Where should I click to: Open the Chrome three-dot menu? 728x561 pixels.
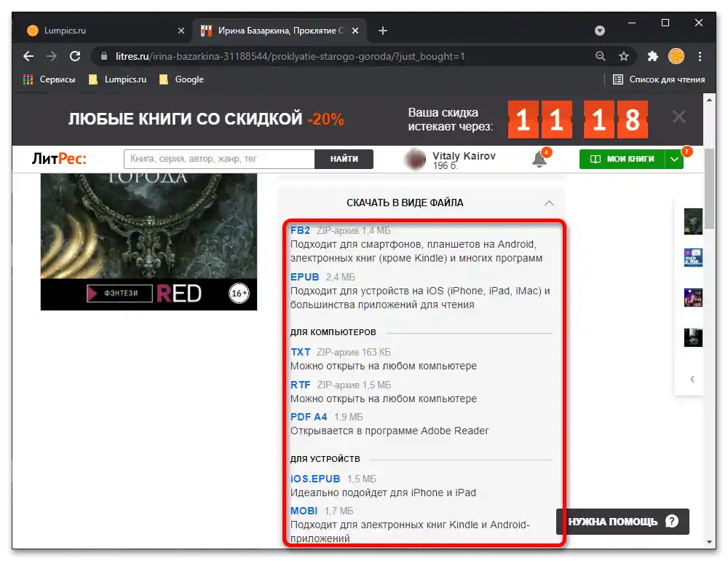click(700, 56)
